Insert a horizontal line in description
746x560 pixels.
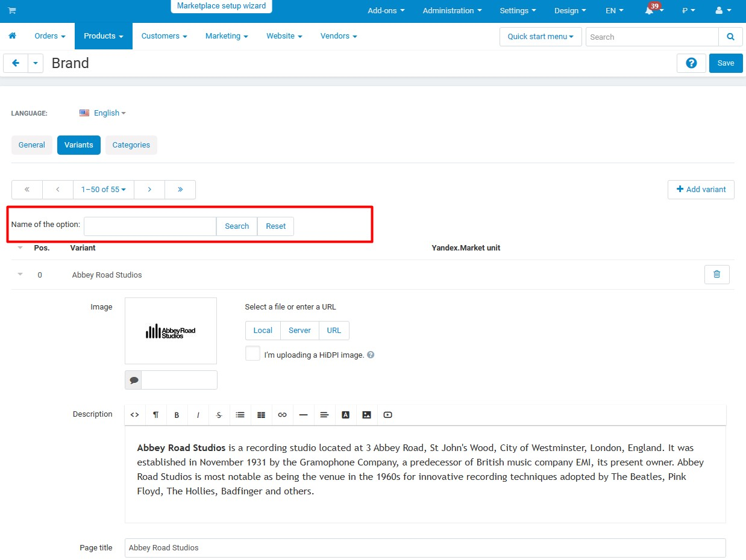[x=303, y=415]
